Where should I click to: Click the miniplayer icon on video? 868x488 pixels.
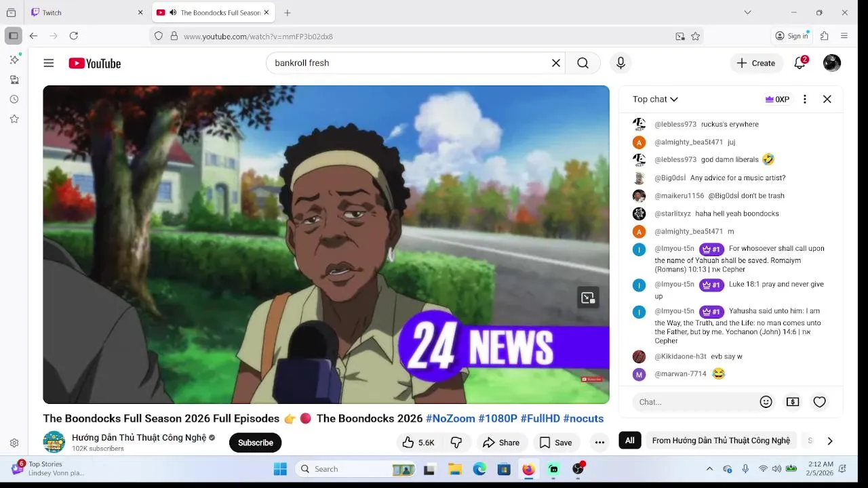(x=588, y=298)
